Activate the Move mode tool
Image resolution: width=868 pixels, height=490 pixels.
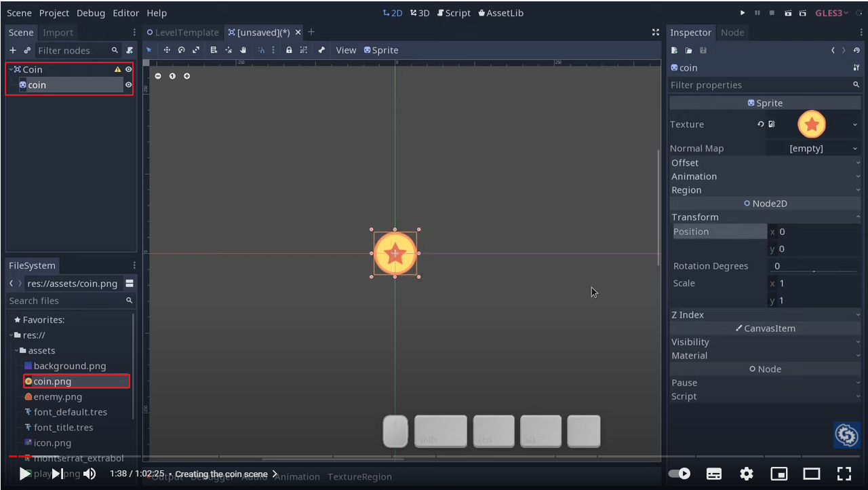point(167,50)
